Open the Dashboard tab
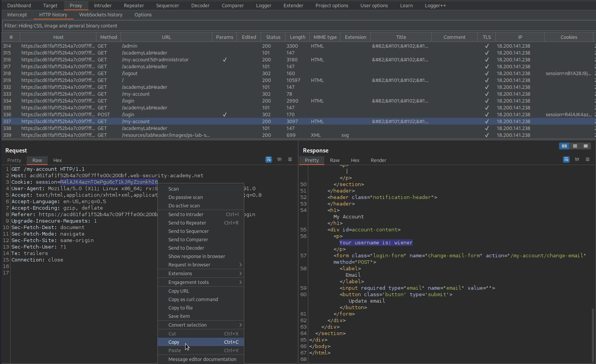The image size is (596, 364). [x=19, y=5]
